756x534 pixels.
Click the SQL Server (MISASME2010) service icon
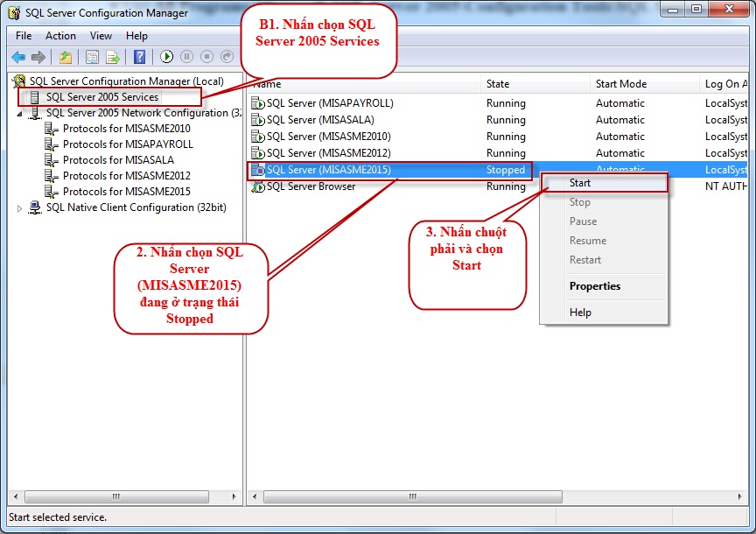(258, 137)
